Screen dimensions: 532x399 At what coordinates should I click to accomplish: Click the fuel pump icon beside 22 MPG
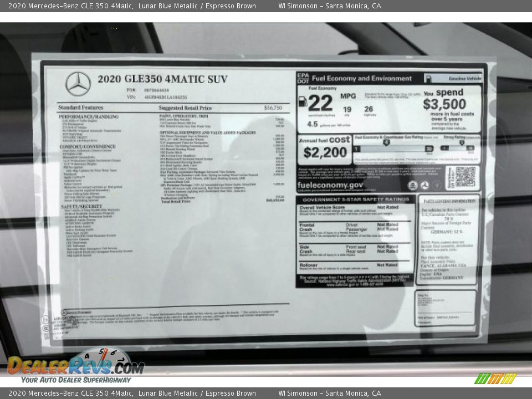point(303,102)
